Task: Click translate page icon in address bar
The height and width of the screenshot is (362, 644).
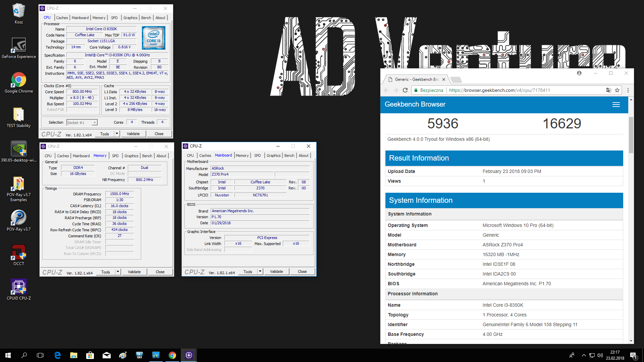Action: (608, 90)
